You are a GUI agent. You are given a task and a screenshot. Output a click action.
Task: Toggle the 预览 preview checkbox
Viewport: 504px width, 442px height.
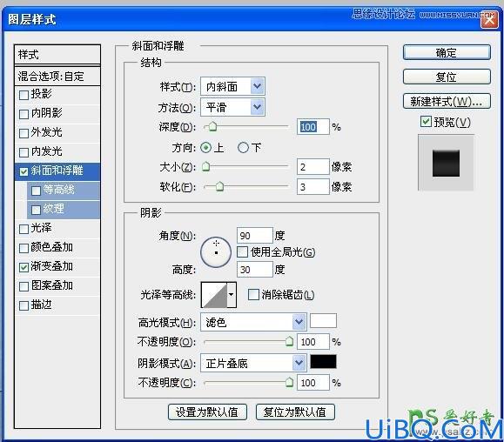tap(426, 122)
